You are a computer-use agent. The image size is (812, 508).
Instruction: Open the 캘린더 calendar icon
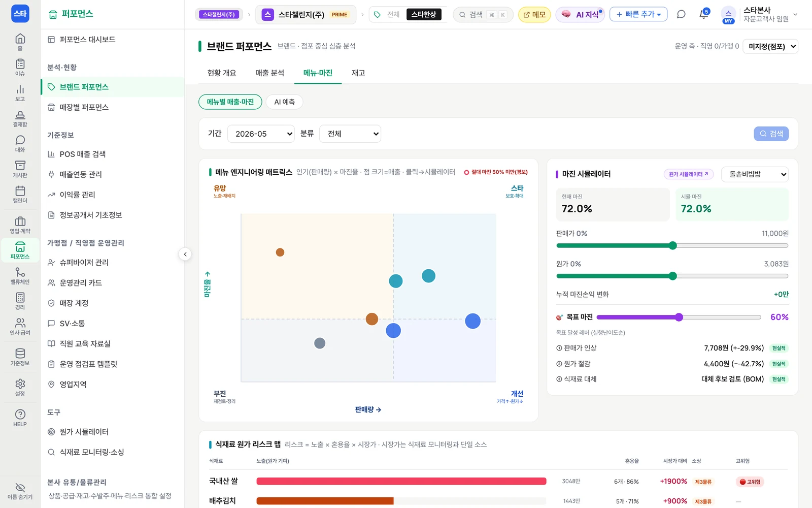(x=20, y=194)
